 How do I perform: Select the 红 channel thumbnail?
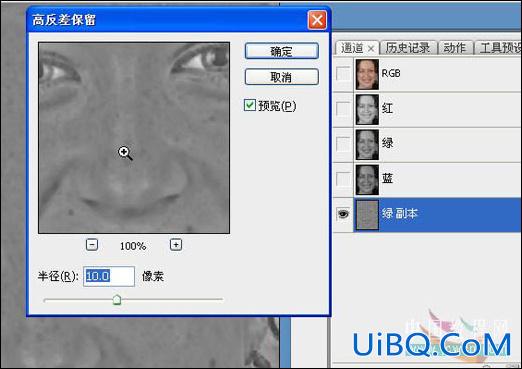point(367,109)
